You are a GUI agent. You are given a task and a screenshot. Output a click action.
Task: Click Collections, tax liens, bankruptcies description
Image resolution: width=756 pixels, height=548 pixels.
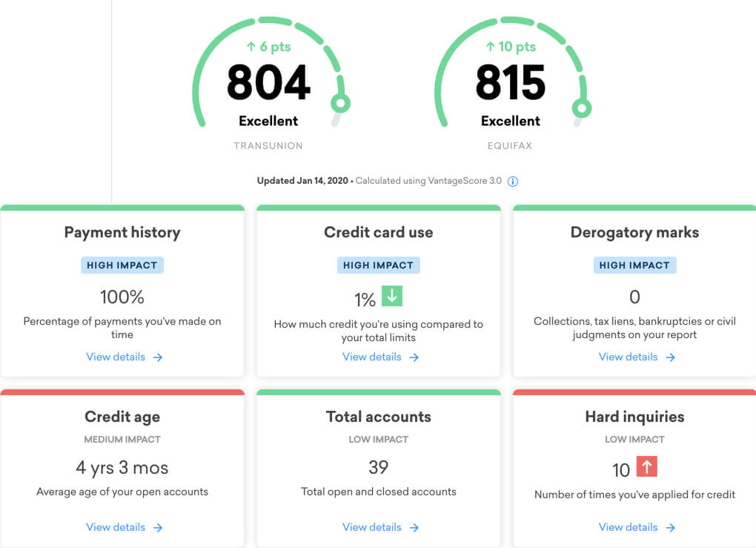pyautogui.click(x=634, y=328)
